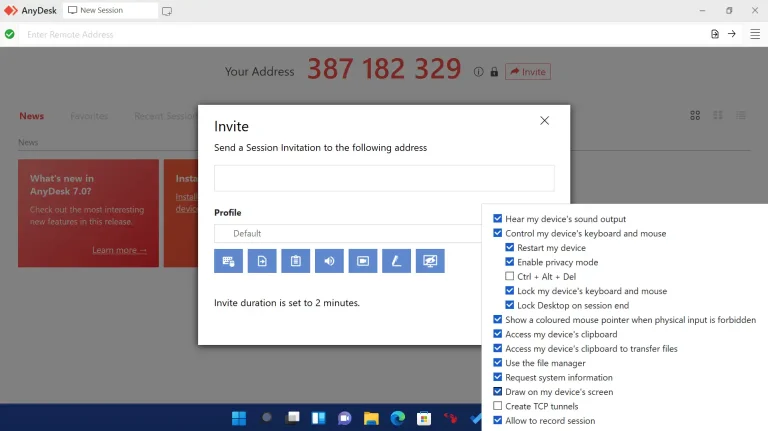Open Microsoft Store from taskbar
The image size is (768, 431).
(424, 418)
